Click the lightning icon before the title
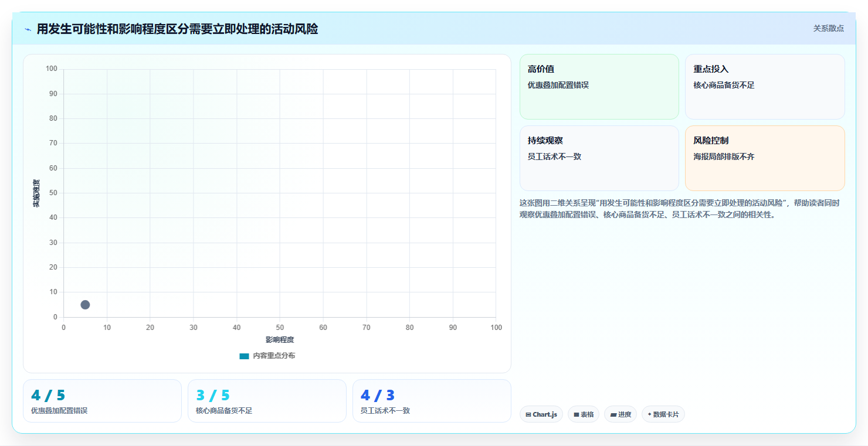 click(x=28, y=29)
